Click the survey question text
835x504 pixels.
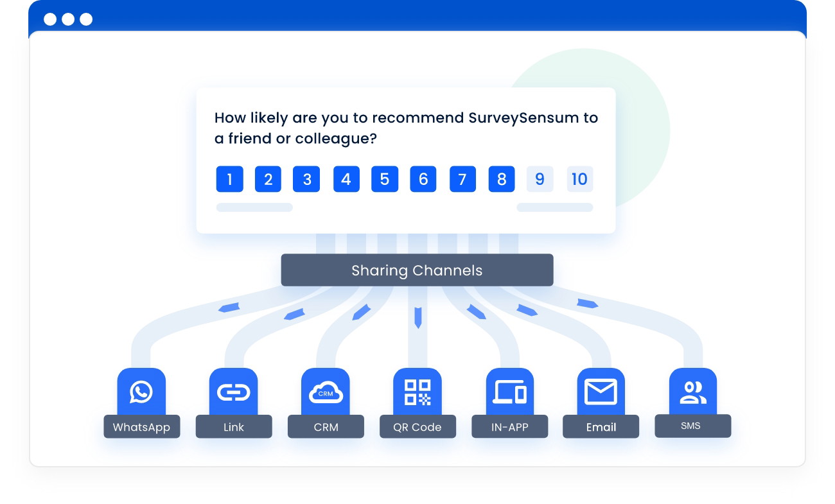point(406,128)
